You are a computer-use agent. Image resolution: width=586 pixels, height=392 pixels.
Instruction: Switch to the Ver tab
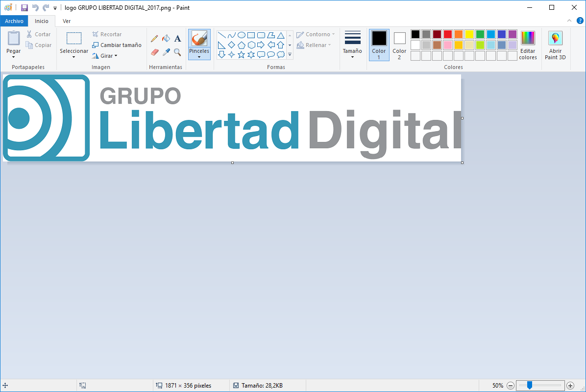[x=67, y=21]
